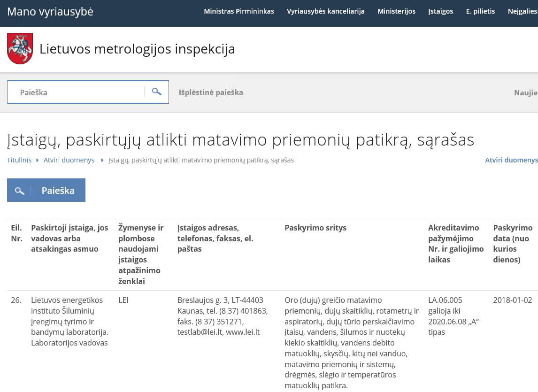Go to Atviri duomenys breadcrumb link
Screen dimensions: 538x392
[x=69, y=160]
